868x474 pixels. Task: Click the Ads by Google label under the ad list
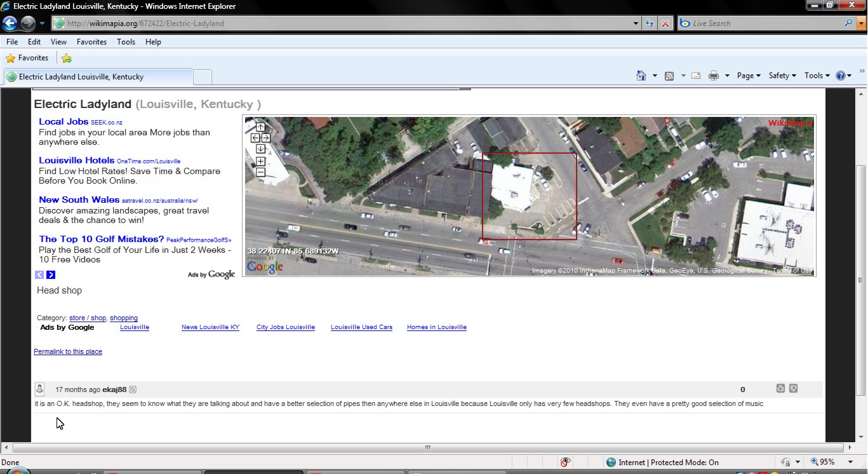pos(211,274)
